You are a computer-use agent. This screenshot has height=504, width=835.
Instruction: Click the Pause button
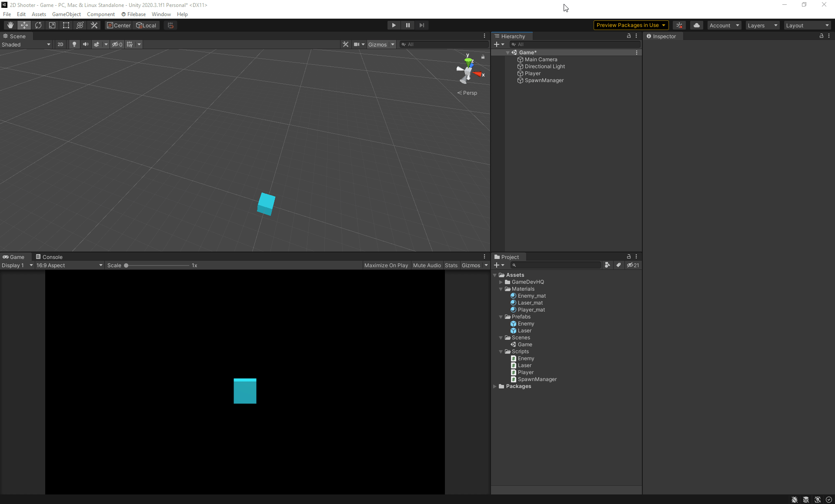(x=407, y=25)
